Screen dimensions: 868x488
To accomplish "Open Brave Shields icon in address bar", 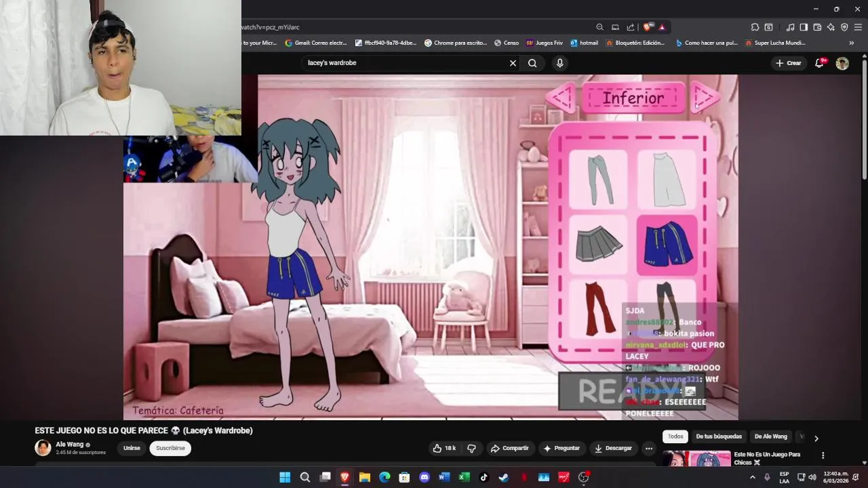I will click(647, 27).
